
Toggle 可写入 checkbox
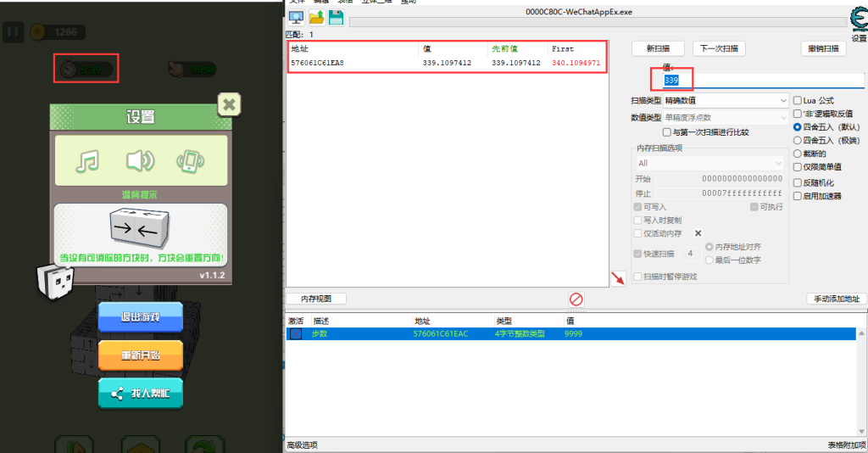637,206
